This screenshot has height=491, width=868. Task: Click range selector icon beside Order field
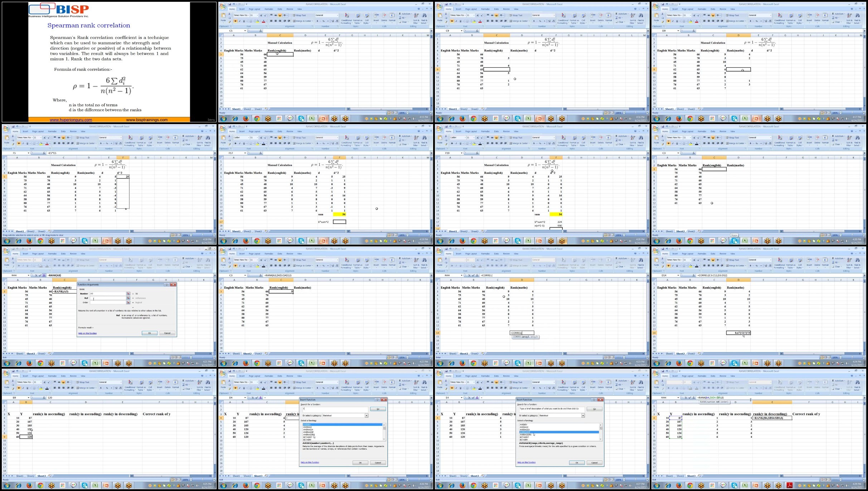point(128,303)
